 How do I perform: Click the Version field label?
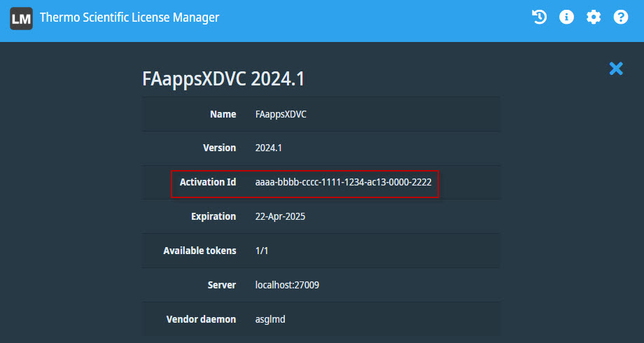click(219, 148)
